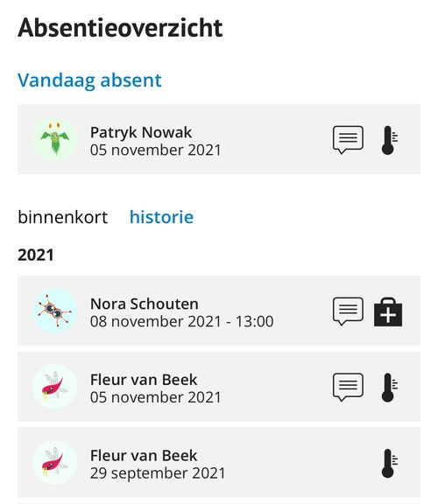Viewport: 438px width, 504px height.
Task: Click thermometer icon on 29 september 2021 entry
Action: [x=390, y=463]
